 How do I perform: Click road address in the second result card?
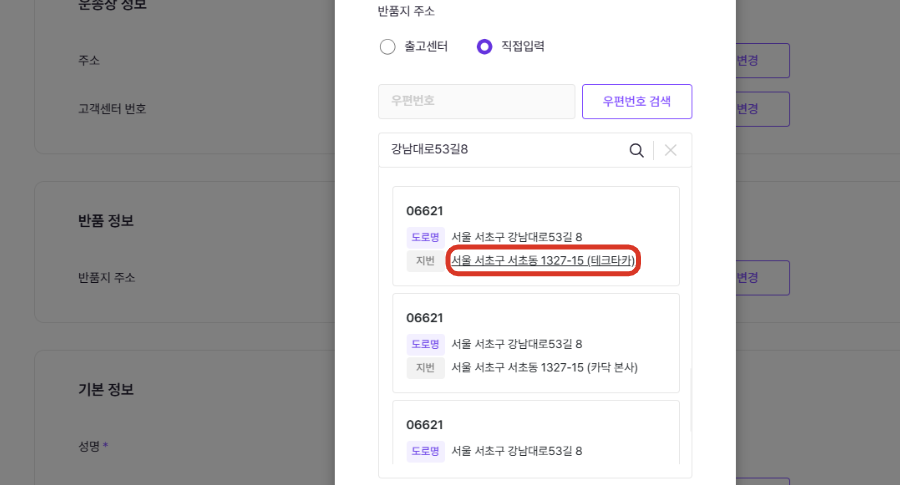pos(517,344)
